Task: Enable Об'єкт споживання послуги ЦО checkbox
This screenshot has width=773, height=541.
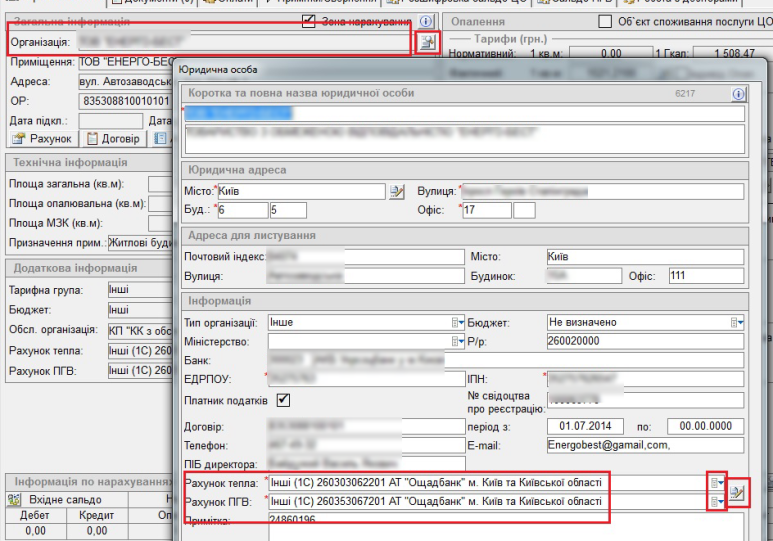Action: (x=604, y=21)
